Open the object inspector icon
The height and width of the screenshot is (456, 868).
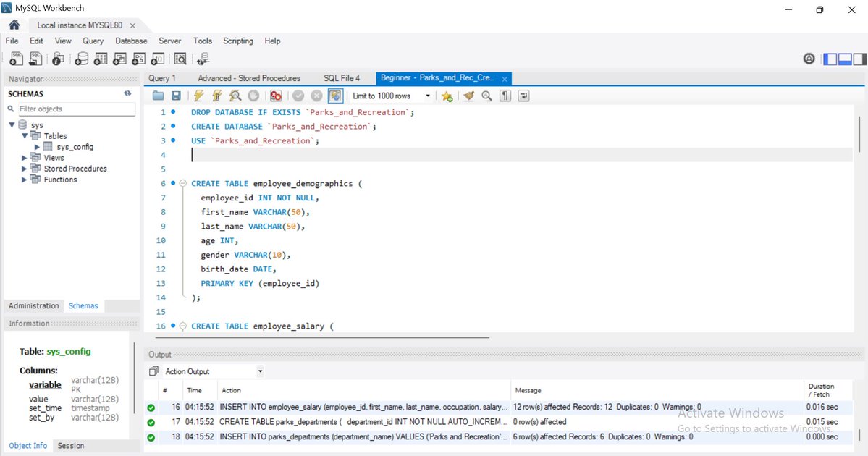coord(58,59)
